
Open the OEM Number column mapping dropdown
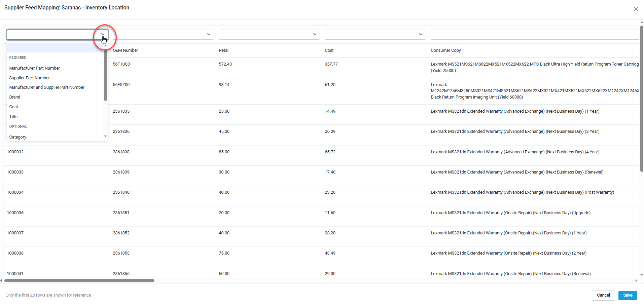click(x=209, y=34)
